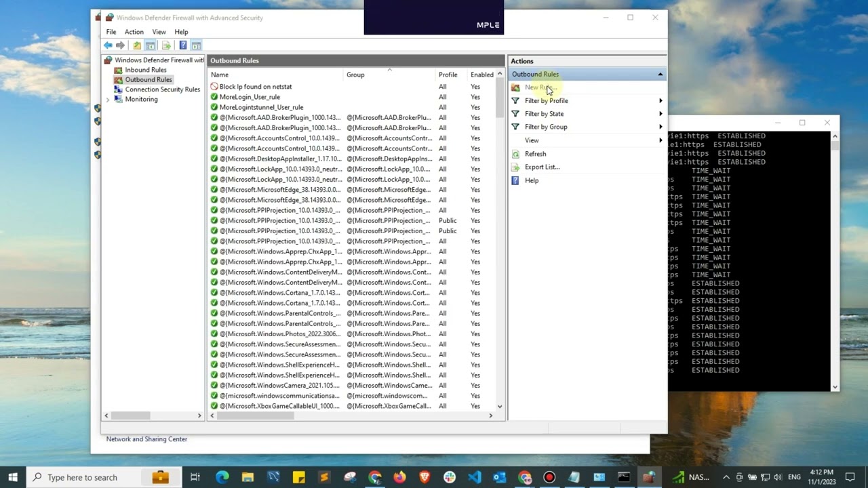Open the File menu
Screen dimensions: 868x488
click(x=111, y=32)
